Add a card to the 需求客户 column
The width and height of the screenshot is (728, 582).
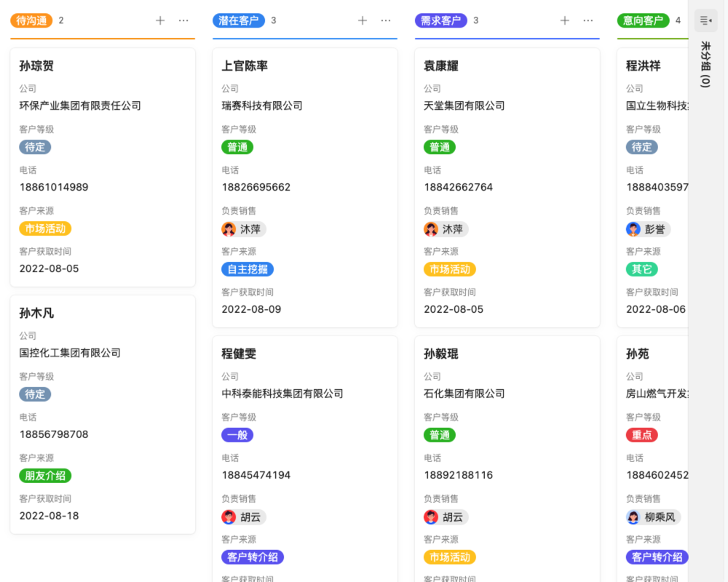[564, 20]
